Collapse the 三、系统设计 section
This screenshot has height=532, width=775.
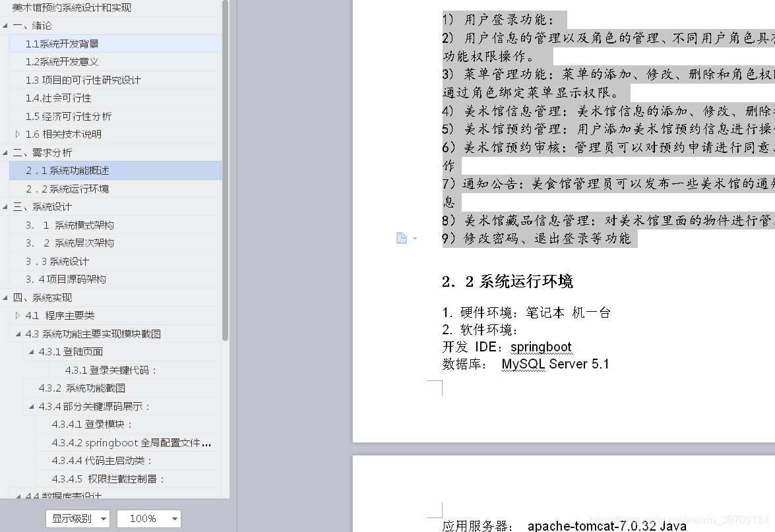point(5,206)
